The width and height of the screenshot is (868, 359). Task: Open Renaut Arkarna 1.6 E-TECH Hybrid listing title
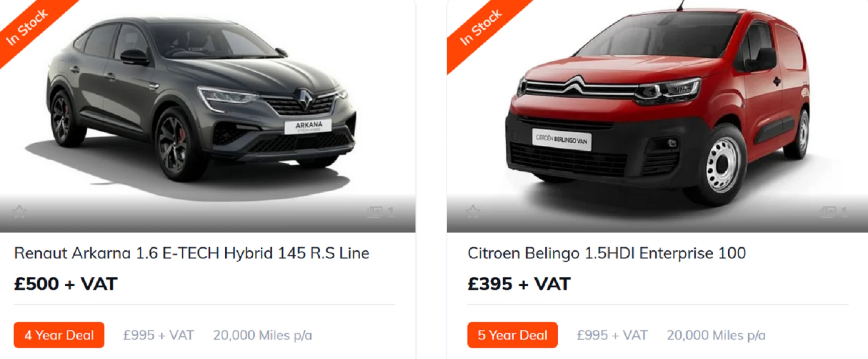191,253
